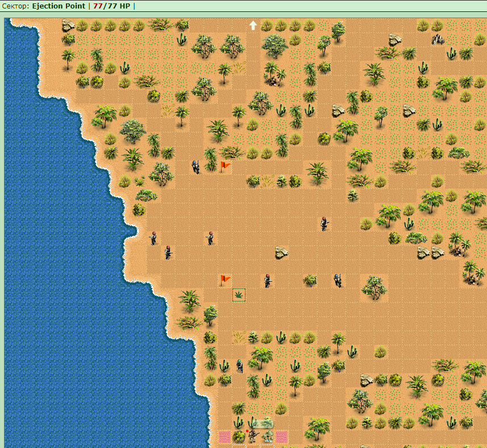Target the red-helmet soldier right of the lower orange flag

pyautogui.click(x=268, y=280)
